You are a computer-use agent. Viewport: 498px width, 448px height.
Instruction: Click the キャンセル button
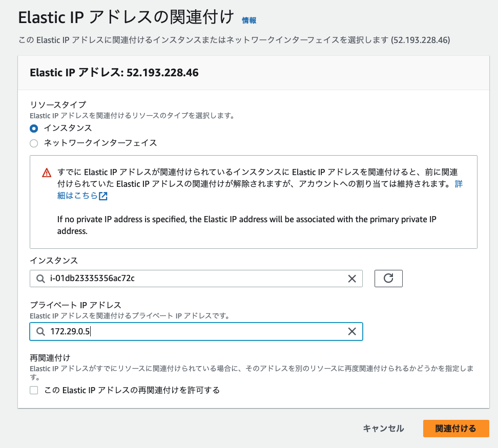[383, 429]
